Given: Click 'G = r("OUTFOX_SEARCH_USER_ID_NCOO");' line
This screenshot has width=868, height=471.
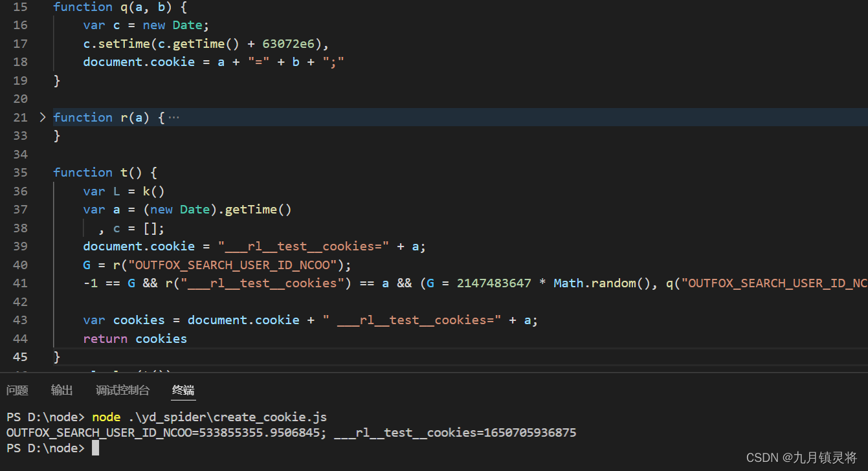Looking at the screenshot, I should pos(217,265).
